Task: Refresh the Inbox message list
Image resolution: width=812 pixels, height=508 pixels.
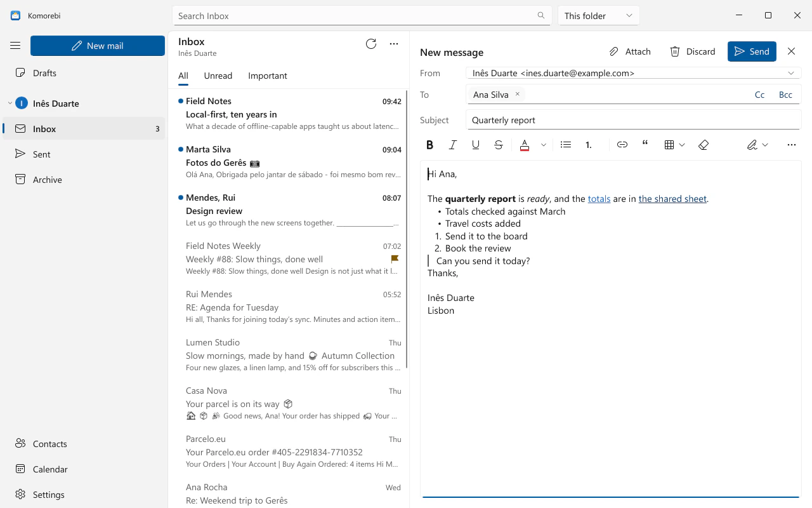Action: tap(371, 44)
